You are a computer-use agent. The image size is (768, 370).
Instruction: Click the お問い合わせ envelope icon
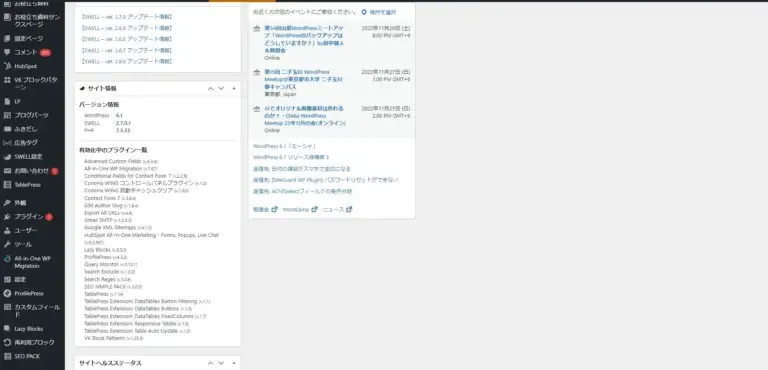point(7,171)
